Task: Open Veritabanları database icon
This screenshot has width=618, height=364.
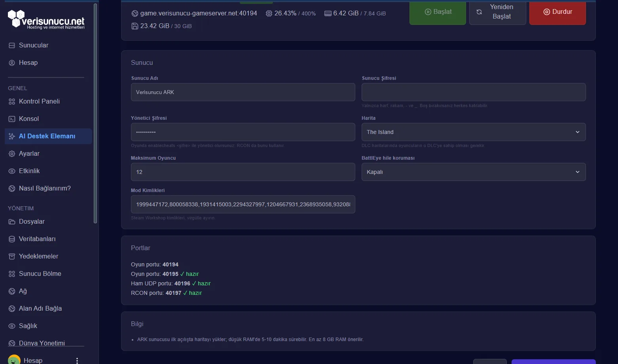Action: (12, 239)
